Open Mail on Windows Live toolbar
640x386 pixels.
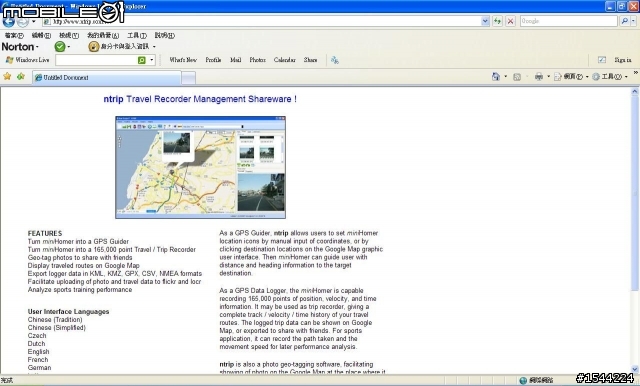pyautogui.click(x=236, y=60)
